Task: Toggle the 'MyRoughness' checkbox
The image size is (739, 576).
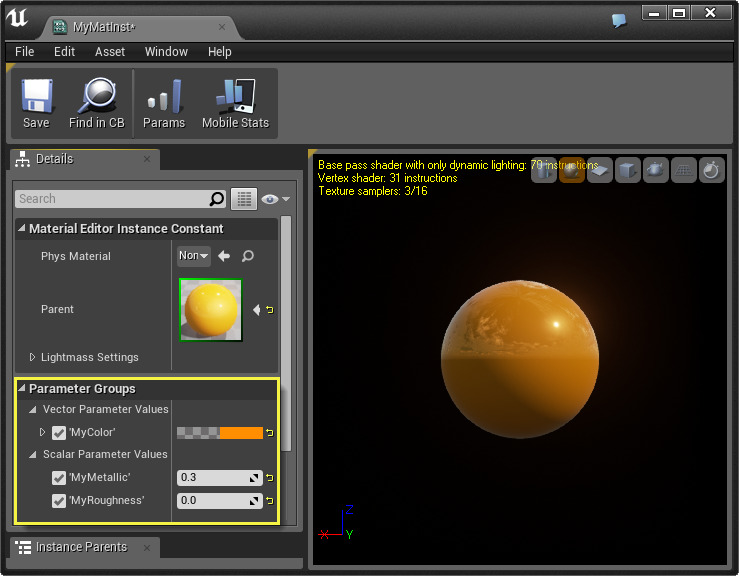Action: (59, 501)
